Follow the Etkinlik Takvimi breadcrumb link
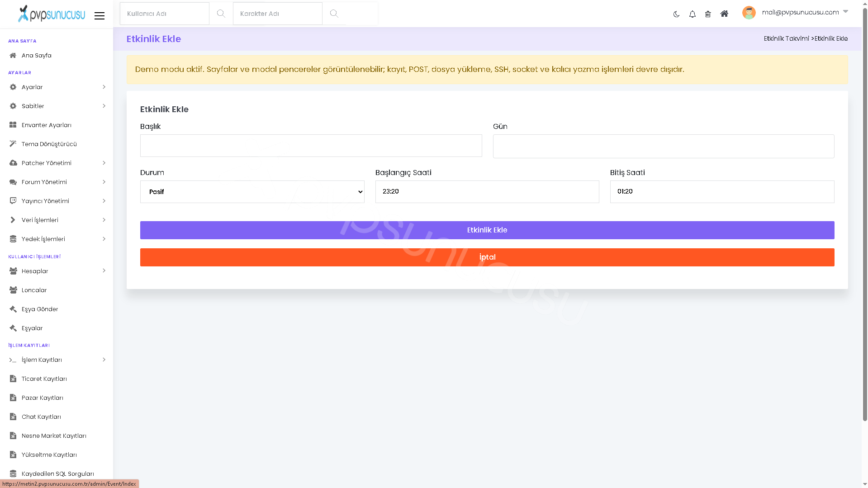The image size is (868, 488). point(786,38)
